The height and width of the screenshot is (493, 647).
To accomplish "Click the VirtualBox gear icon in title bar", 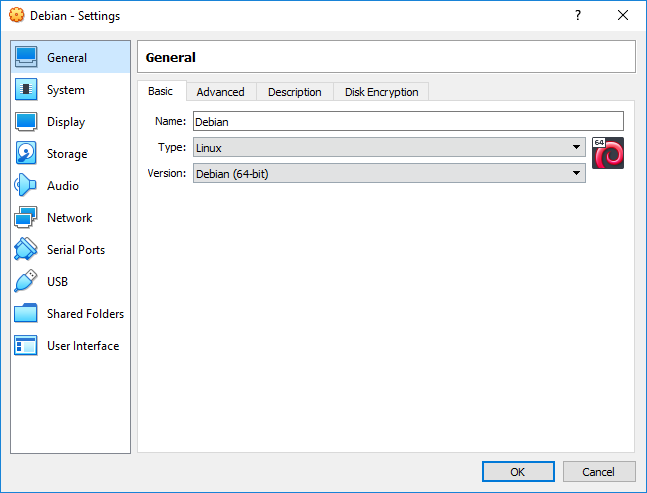I will tap(17, 15).
